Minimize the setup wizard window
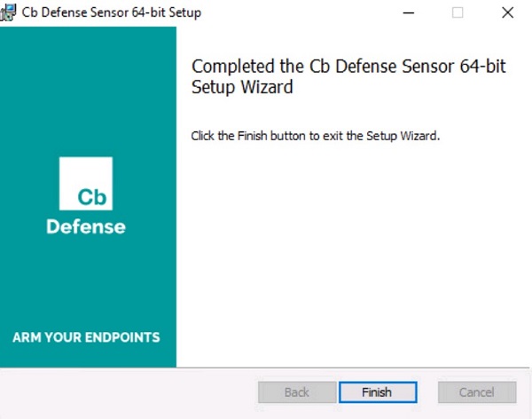This screenshot has width=532, height=419. tap(408, 12)
